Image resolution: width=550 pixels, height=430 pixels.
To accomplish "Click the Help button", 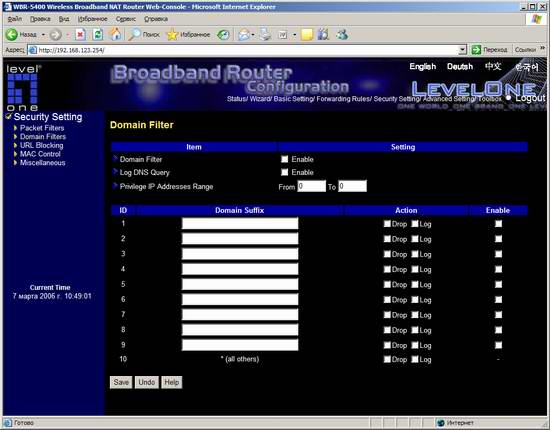I will [x=172, y=382].
